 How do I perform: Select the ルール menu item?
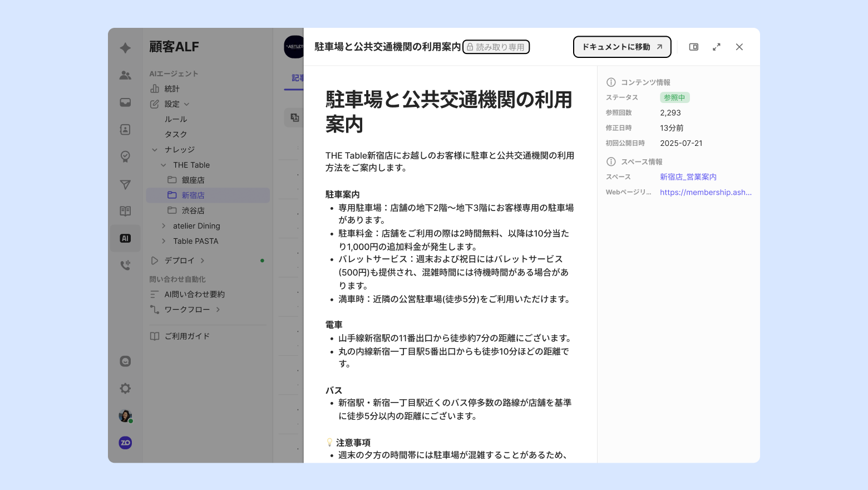(176, 119)
